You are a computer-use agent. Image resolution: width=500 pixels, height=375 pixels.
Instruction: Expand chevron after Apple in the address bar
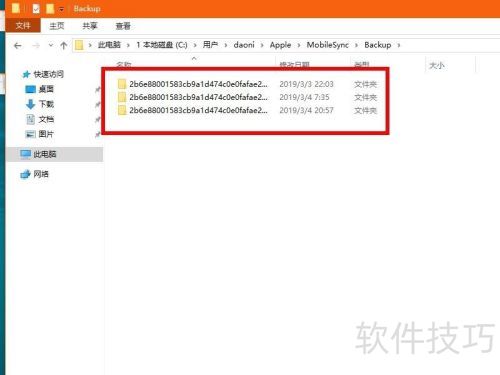pos(299,45)
